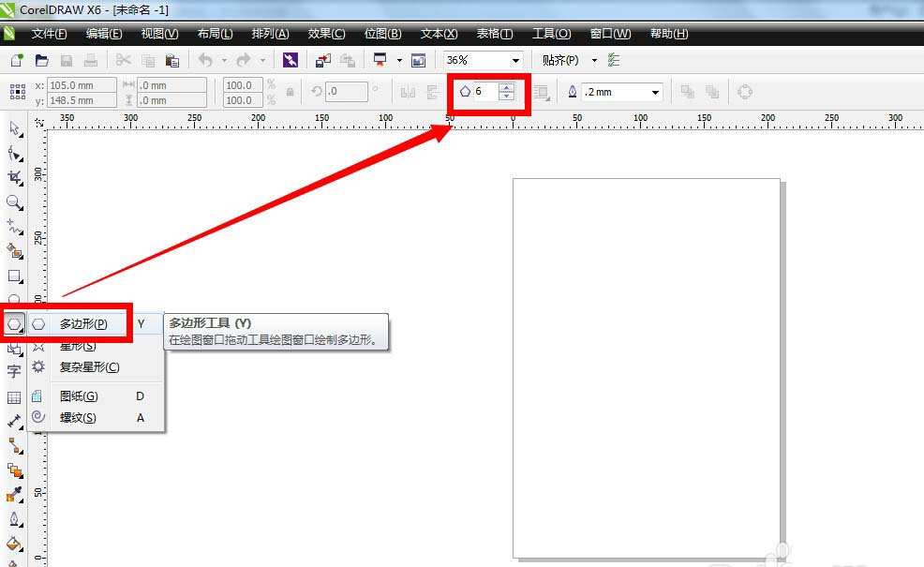Click the Application launcher icon
This screenshot has height=567, width=924.
(x=380, y=60)
